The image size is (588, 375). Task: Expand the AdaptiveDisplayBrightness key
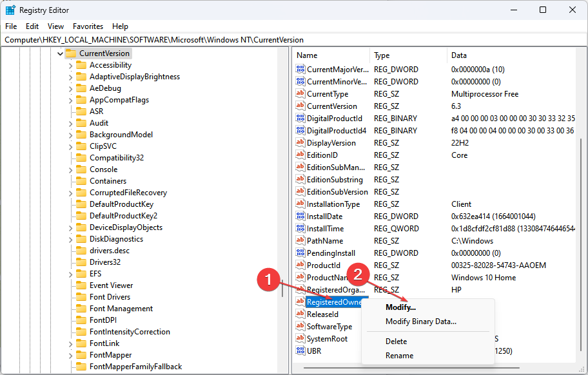[70, 77]
